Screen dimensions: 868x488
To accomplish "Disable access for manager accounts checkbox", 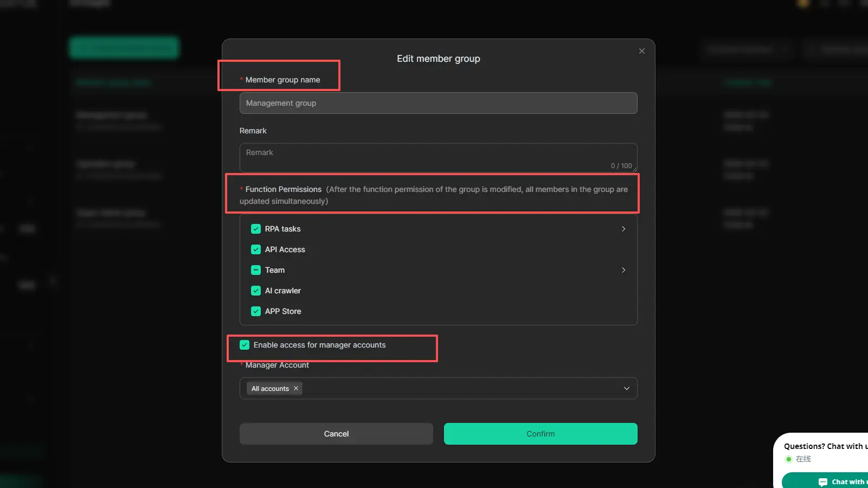I will click(245, 345).
